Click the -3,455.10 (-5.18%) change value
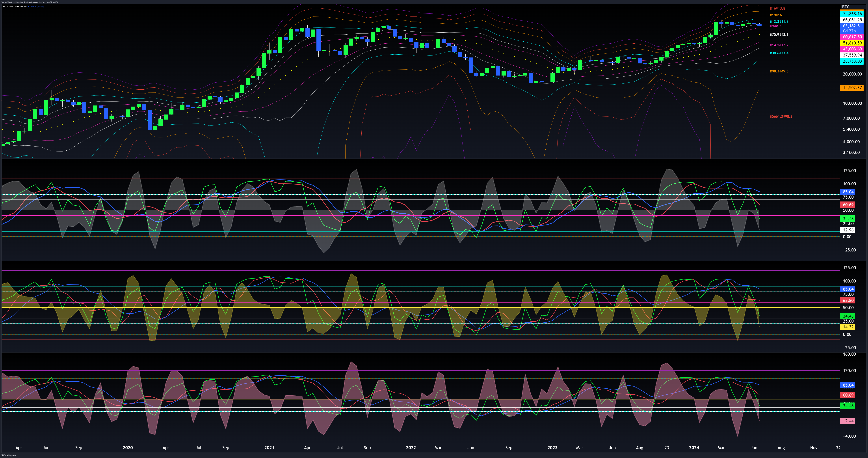The height and width of the screenshot is (458, 868). 36,6
